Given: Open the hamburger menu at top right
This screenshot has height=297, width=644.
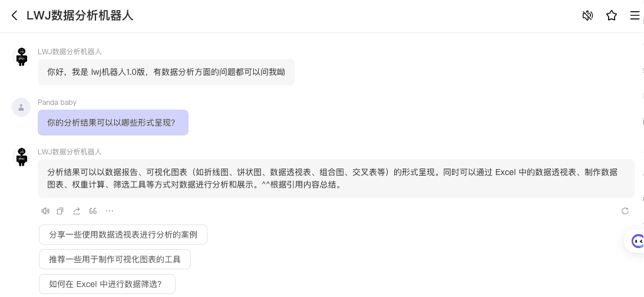Looking at the screenshot, I should (635, 15).
